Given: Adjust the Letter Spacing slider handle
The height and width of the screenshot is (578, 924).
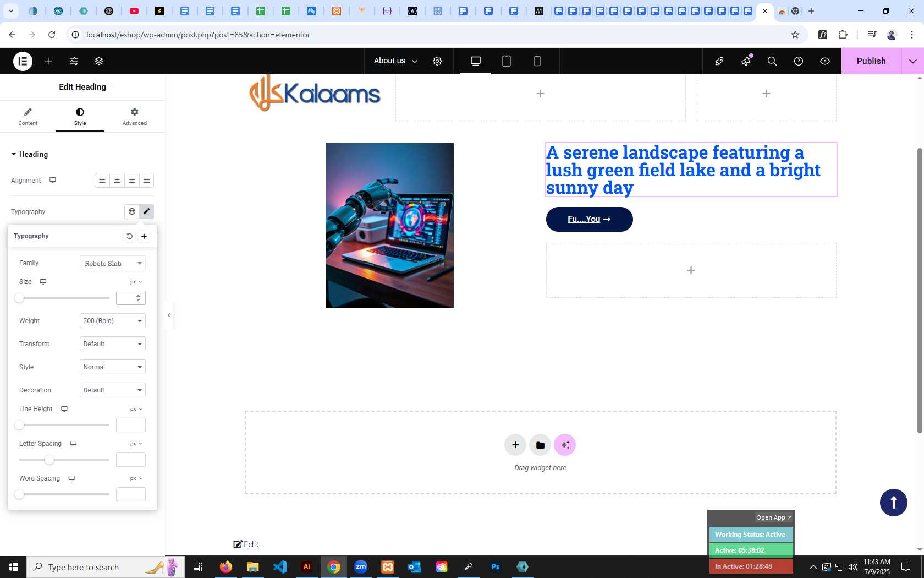Looking at the screenshot, I should pyautogui.click(x=50, y=460).
